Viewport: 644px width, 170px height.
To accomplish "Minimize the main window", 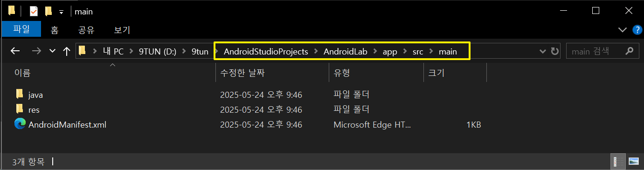I will pyautogui.click(x=564, y=11).
